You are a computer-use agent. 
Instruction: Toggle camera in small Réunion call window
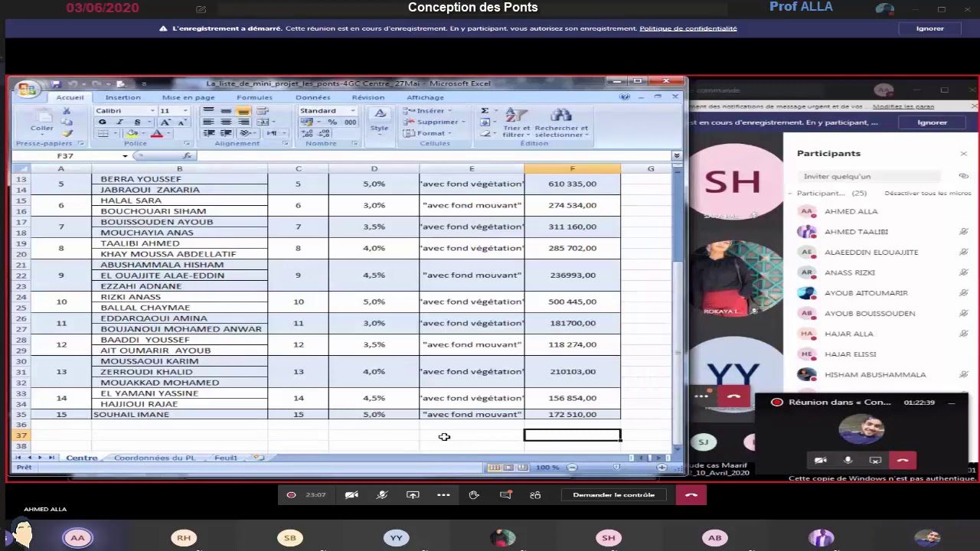(x=820, y=460)
